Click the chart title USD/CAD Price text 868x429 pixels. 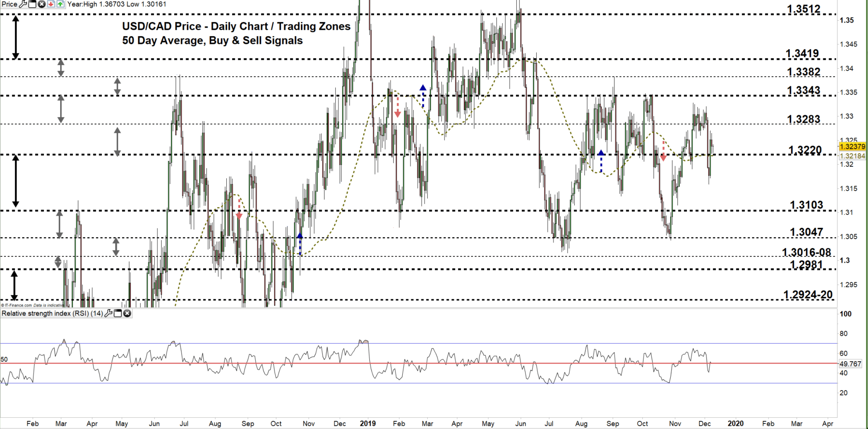236,27
